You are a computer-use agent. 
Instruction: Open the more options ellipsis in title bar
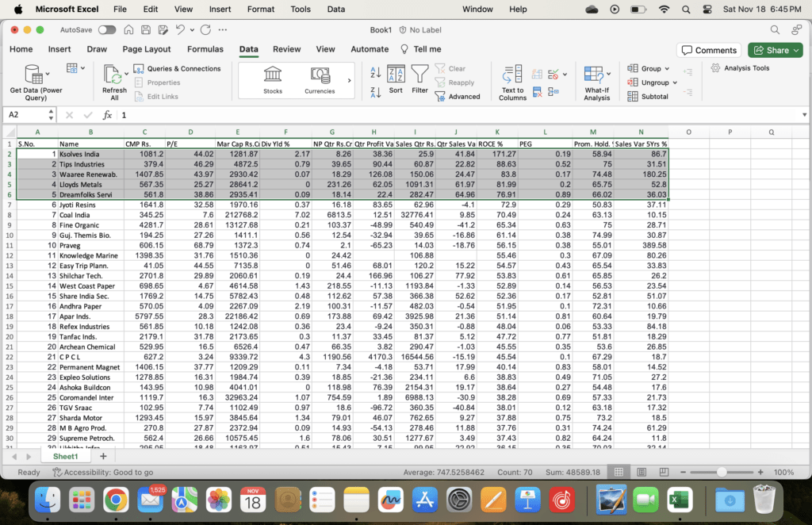tap(223, 30)
